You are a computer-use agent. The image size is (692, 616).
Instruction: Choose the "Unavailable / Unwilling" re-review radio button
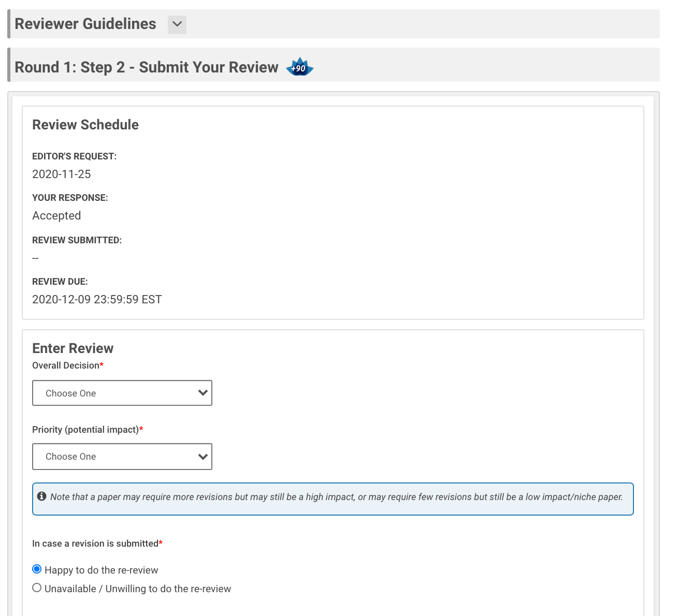click(x=37, y=588)
